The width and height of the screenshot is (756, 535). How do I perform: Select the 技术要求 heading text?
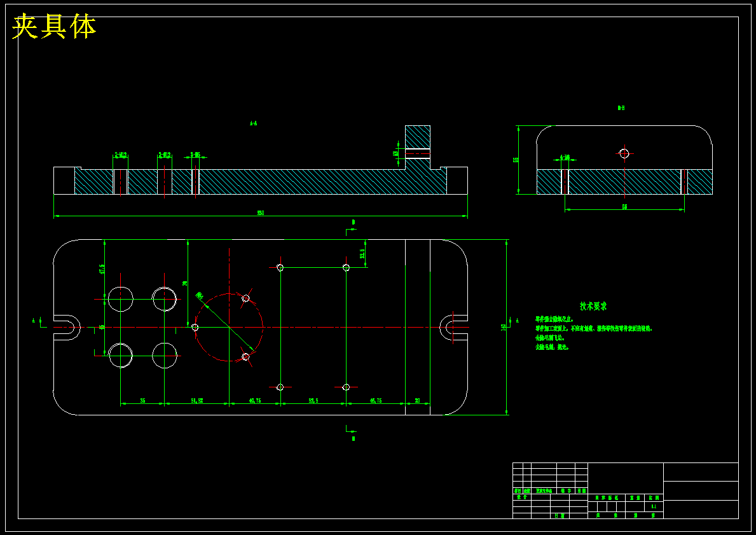(593, 307)
